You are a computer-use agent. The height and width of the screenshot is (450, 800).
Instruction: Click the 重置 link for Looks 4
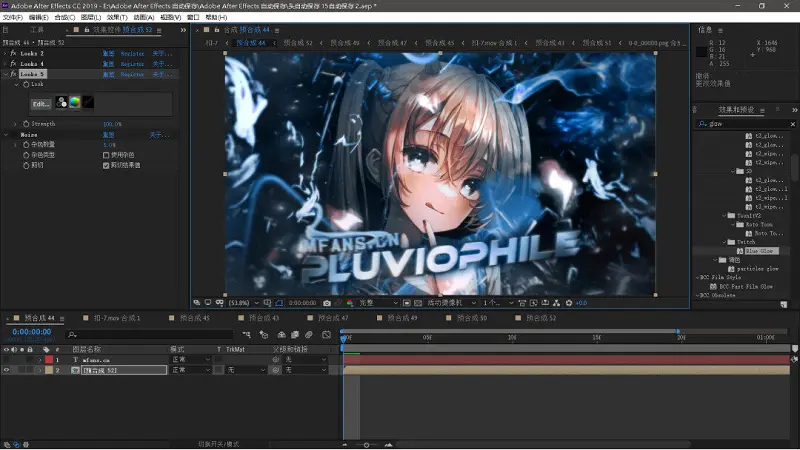pyautogui.click(x=108, y=64)
